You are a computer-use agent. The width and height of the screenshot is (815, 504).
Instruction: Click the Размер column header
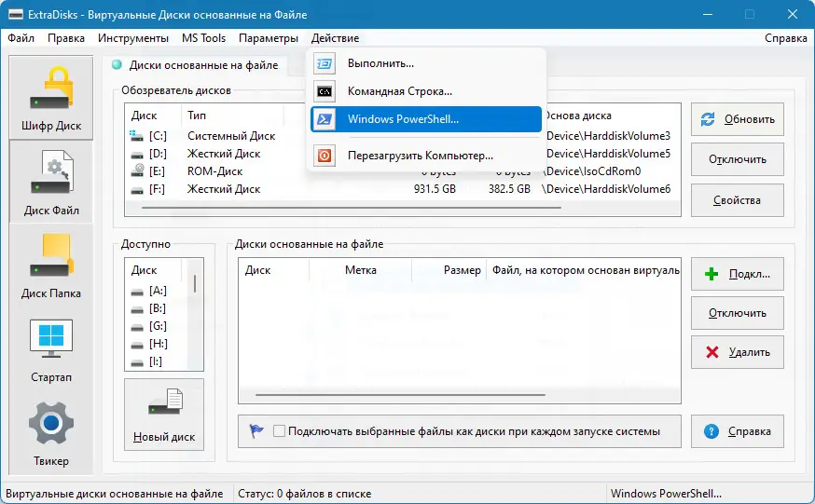449,270
